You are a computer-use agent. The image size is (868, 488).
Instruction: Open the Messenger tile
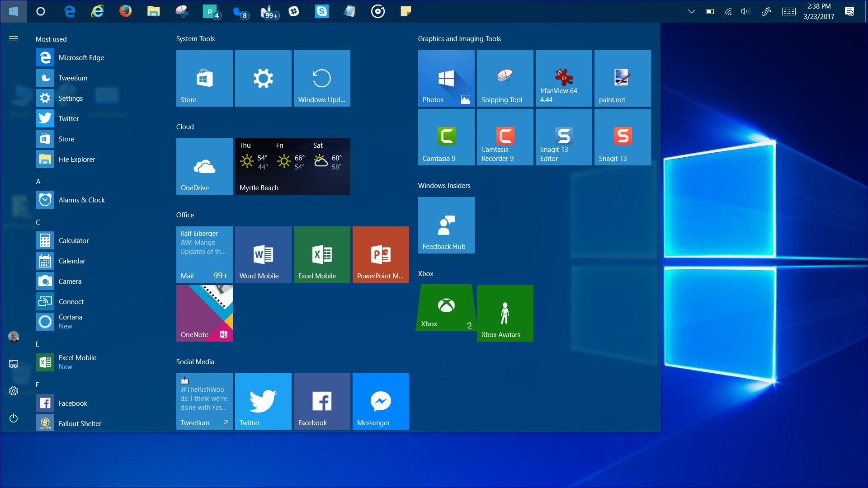(381, 401)
